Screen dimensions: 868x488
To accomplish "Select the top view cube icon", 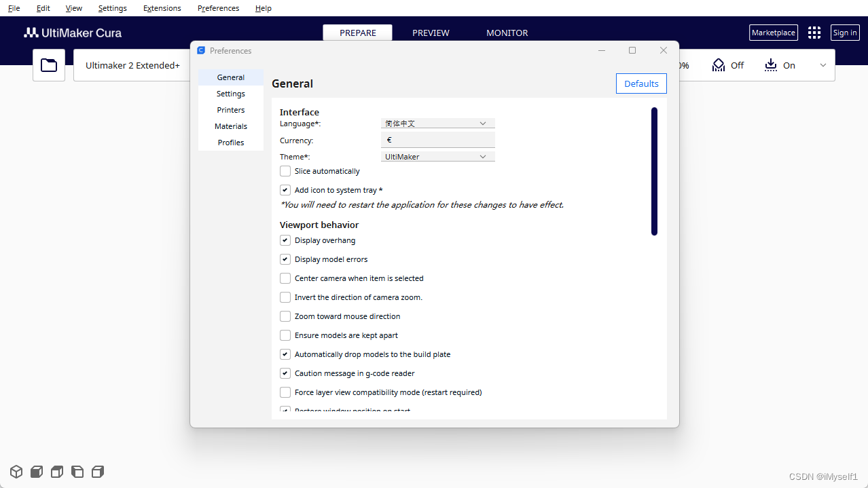I will 57,472.
